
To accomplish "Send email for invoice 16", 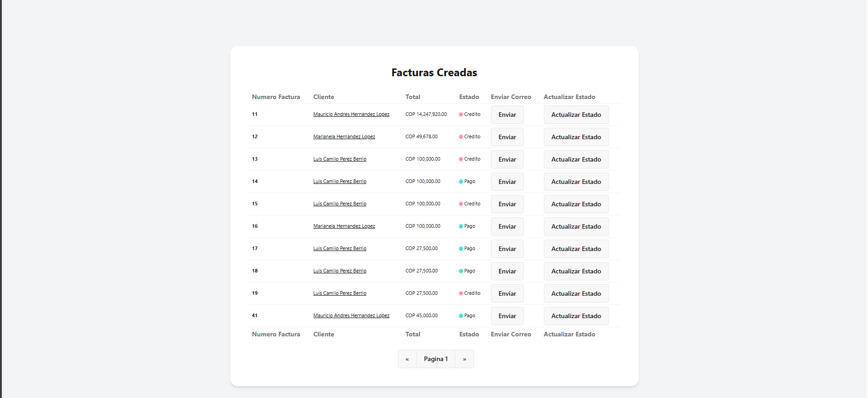I will click(507, 226).
